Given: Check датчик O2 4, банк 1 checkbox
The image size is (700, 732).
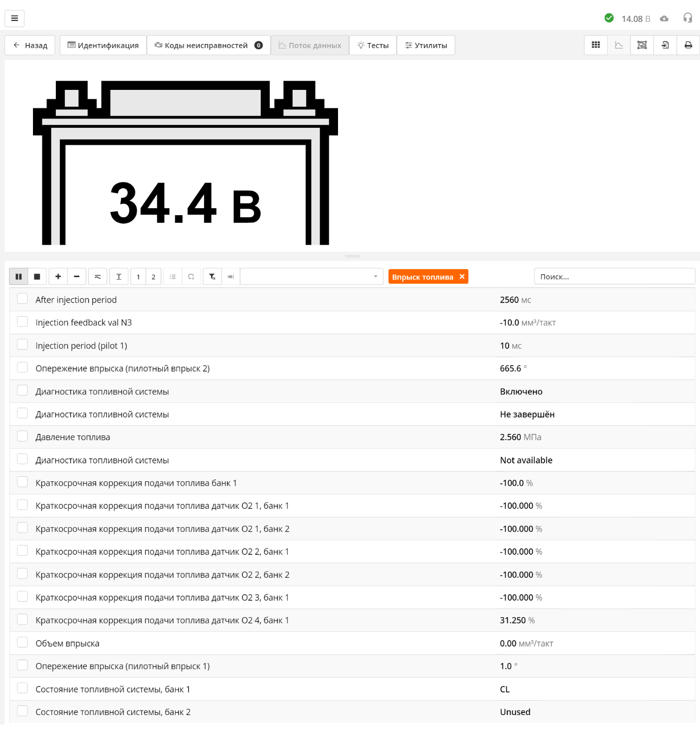Looking at the screenshot, I should 22,619.
